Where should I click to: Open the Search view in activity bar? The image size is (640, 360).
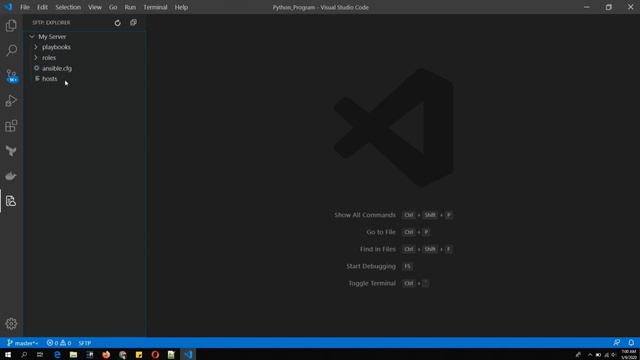(x=11, y=51)
